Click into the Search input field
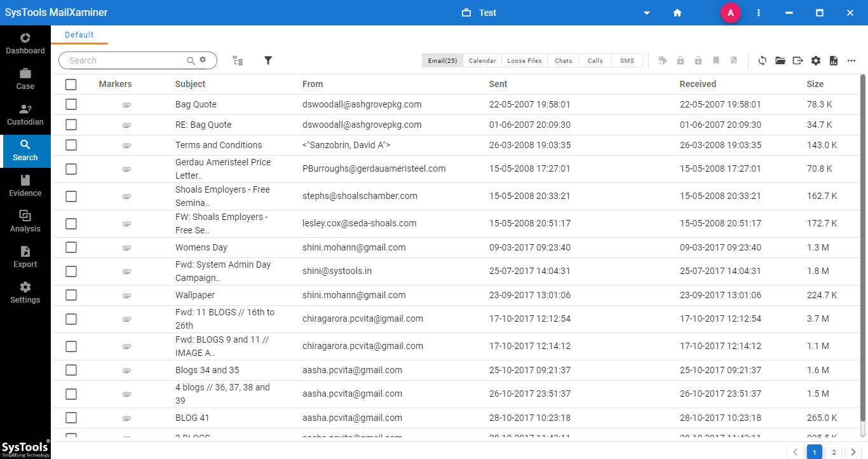The image size is (868, 459). click(126, 60)
